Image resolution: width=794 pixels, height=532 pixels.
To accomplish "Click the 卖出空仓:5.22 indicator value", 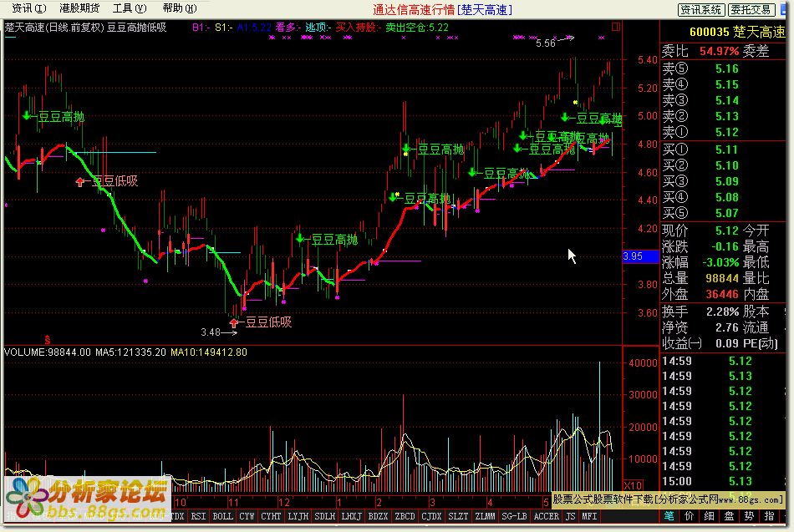I will click(417, 28).
